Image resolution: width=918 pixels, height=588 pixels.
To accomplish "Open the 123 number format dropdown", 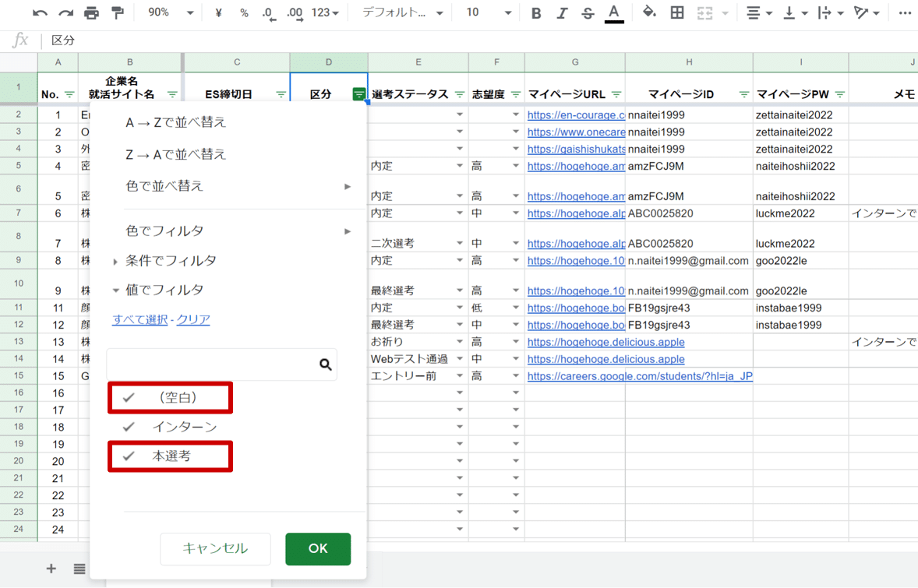I will coord(325,12).
